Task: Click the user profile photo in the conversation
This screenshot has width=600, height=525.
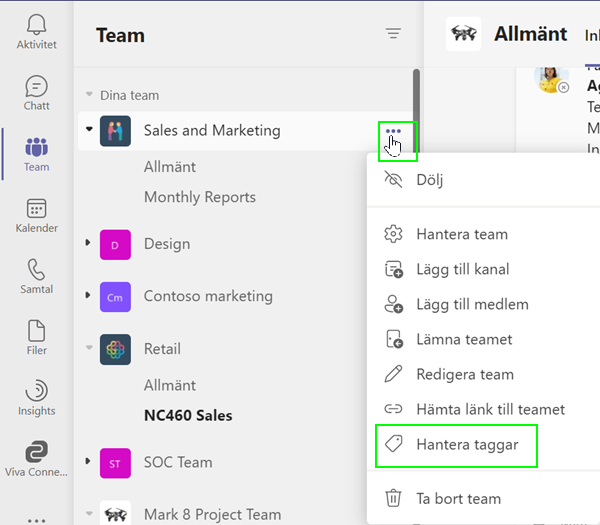Action: click(x=551, y=80)
